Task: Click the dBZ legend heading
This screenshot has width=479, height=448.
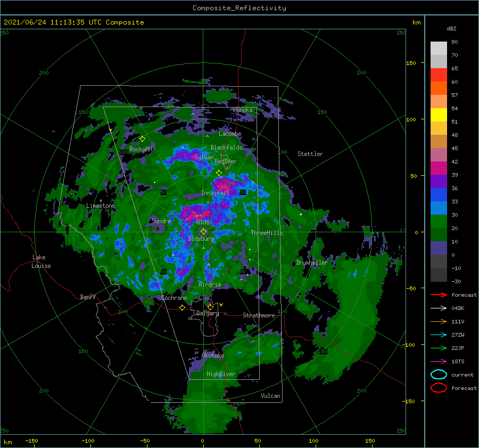Action: 451,29
